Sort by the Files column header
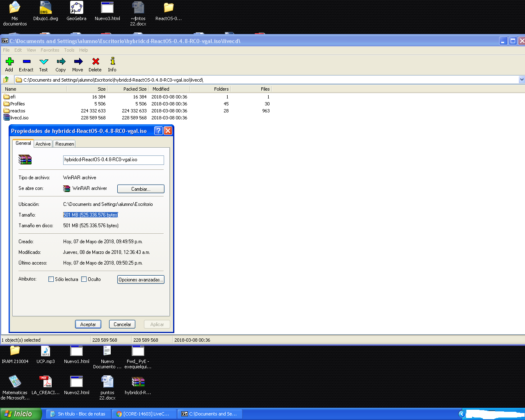This screenshot has height=420, width=525. pos(251,89)
